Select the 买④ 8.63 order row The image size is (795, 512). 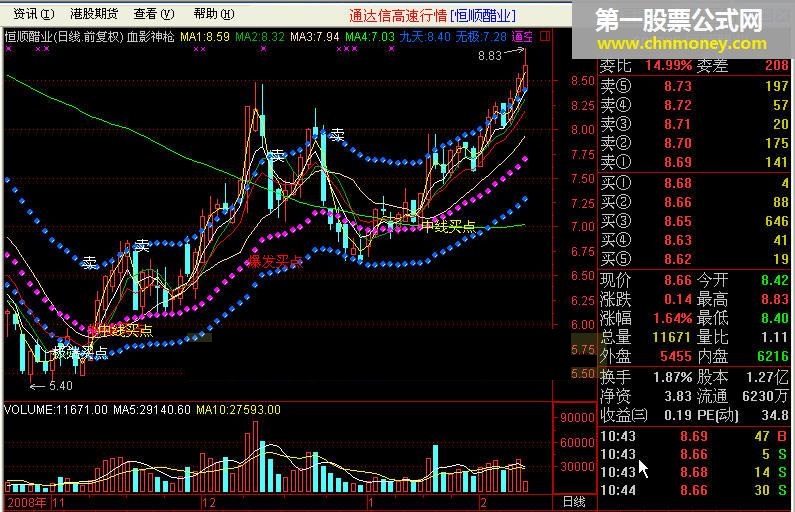point(694,240)
